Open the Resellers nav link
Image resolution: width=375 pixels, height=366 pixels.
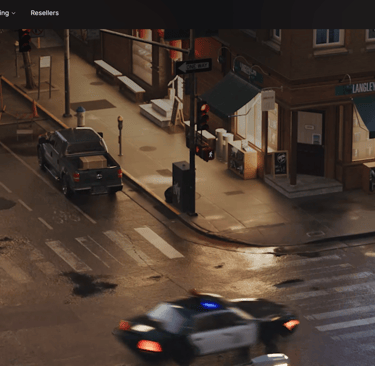[x=45, y=13]
